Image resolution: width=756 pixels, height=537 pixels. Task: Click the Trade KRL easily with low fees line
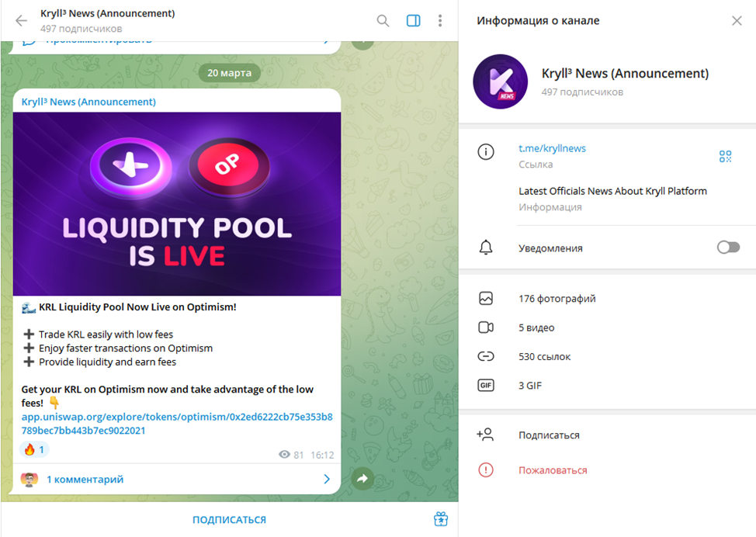pyautogui.click(x=106, y=334)
